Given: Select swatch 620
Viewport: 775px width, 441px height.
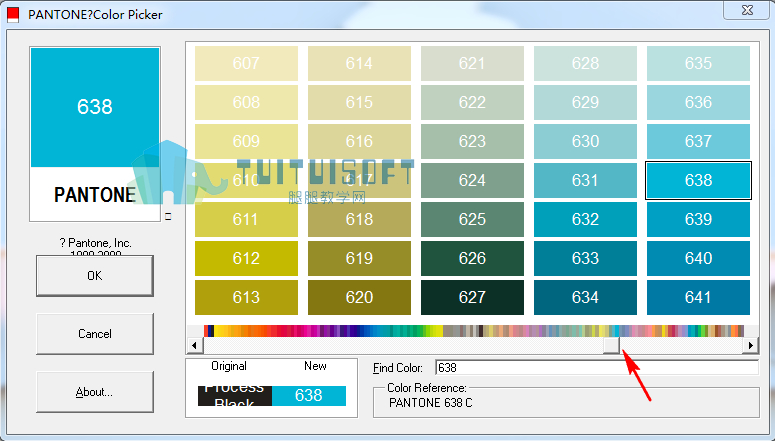Looking at the screenshot, I should tap(359, 297).
